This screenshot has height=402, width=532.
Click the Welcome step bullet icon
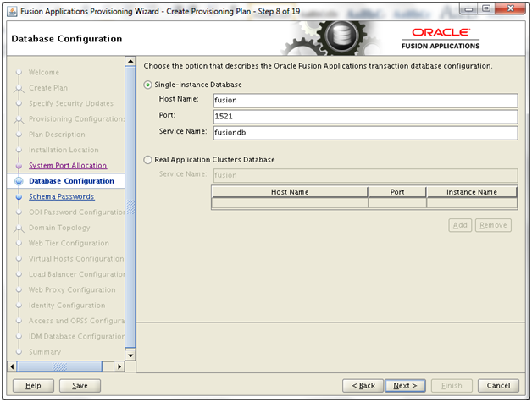tap(19, 72)
